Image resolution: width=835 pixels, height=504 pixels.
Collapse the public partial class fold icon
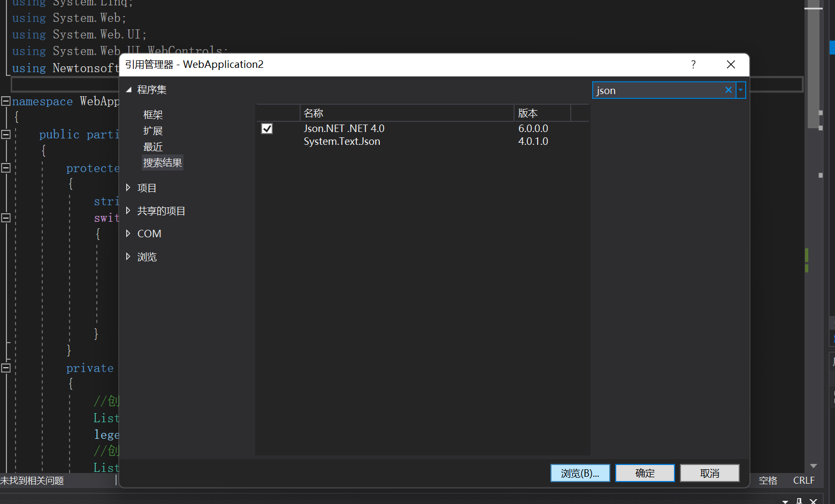(x=5, y=134)
